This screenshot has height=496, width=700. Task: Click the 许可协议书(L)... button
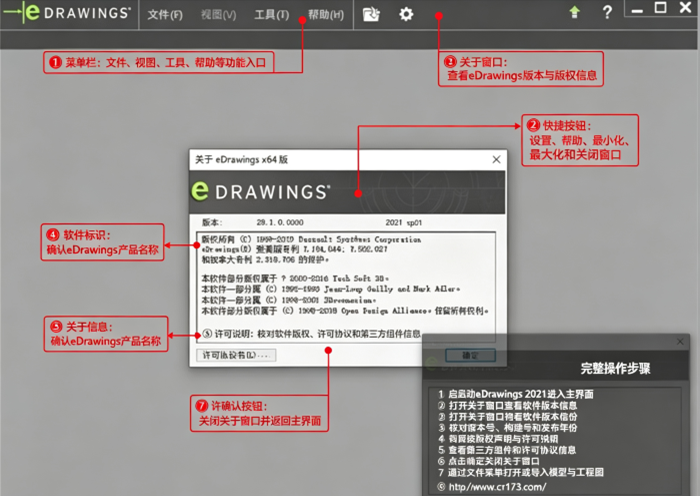236,355
